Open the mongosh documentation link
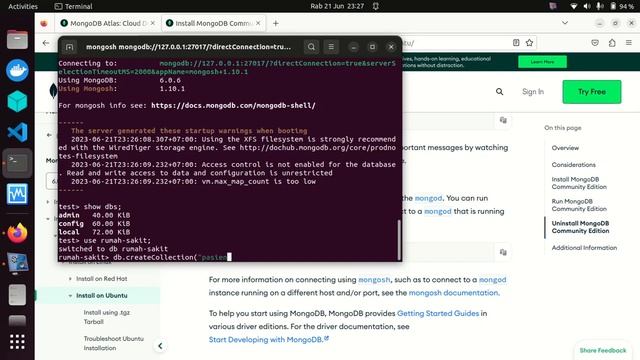Image resolution: width=640 pixels, height=360 pixels. click(454, 293)
